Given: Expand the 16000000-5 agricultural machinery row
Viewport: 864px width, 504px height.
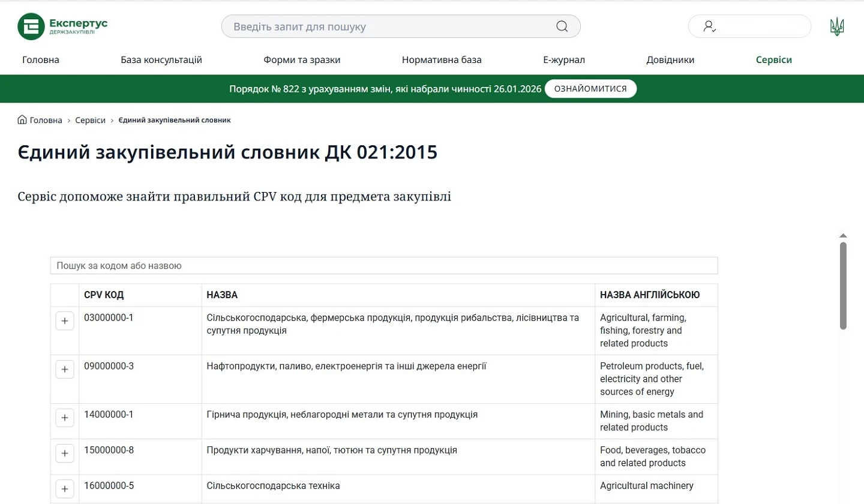Looking at the screenshot, I should 64,489.
